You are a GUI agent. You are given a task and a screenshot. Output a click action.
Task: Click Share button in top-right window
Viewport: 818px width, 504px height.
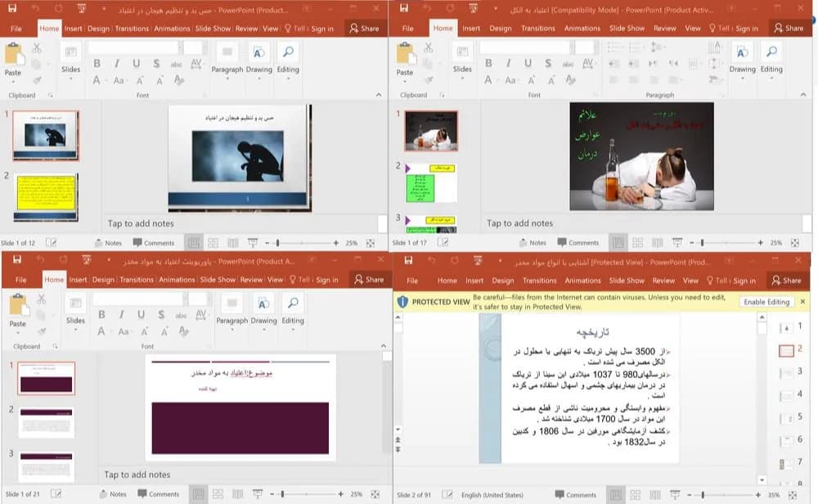(789, 28)
